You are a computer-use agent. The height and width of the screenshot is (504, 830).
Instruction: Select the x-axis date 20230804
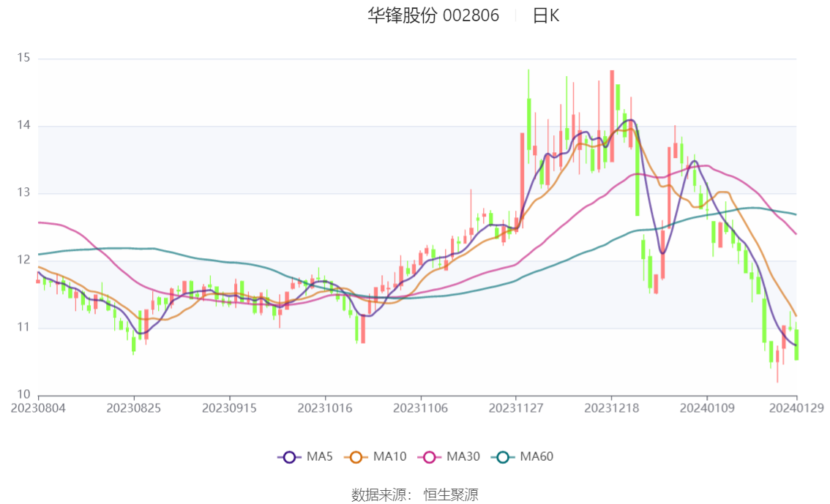38,408
